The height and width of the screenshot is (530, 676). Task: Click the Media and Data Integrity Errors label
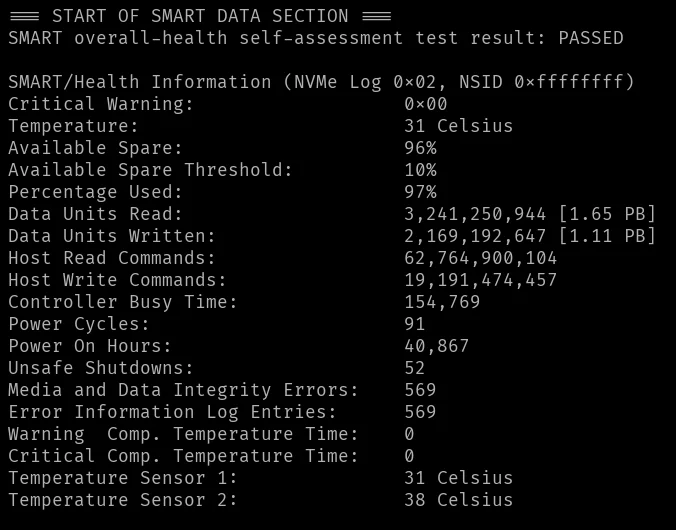183,390
